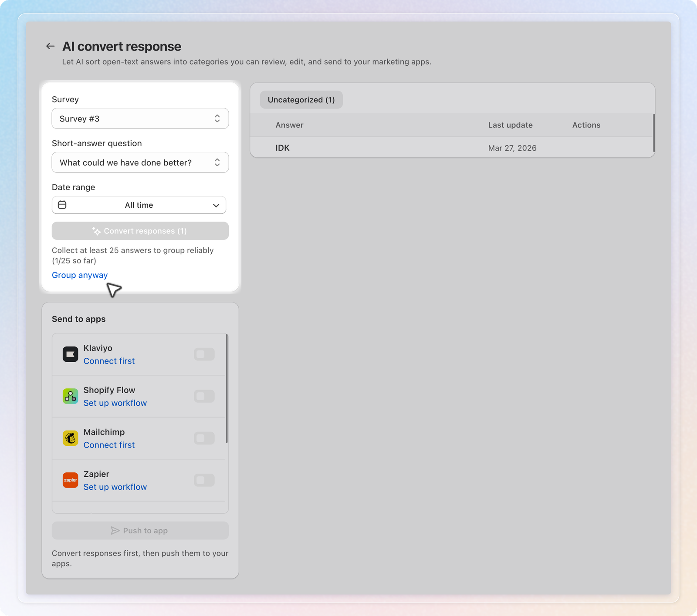Select the Uncategorized (1) tab

tap(301, 100)
